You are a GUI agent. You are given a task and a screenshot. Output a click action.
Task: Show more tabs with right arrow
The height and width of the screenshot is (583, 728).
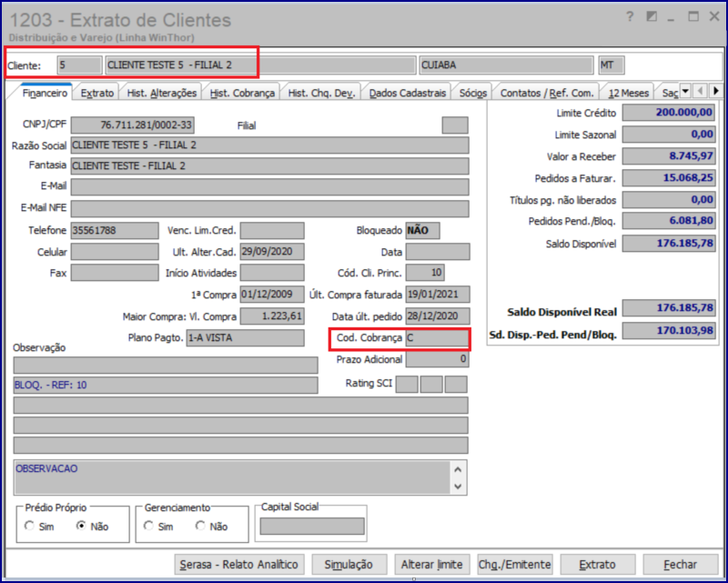[715, 91]
